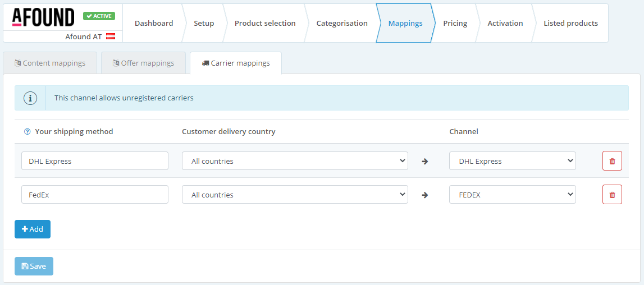The height and width of the screenshot is (285, 644).
Task: Click the 'Channel' column header
Action: (464, 131)
